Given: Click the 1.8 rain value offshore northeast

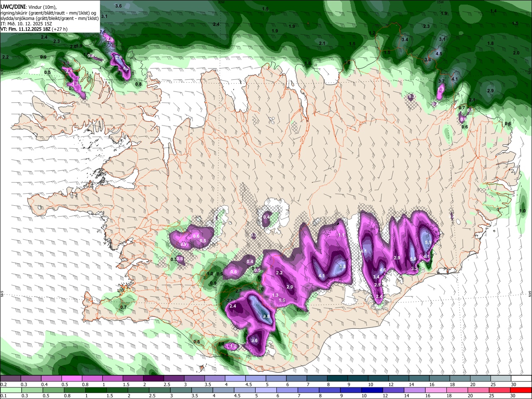Looking at the screenshot, I should [490, 43].
